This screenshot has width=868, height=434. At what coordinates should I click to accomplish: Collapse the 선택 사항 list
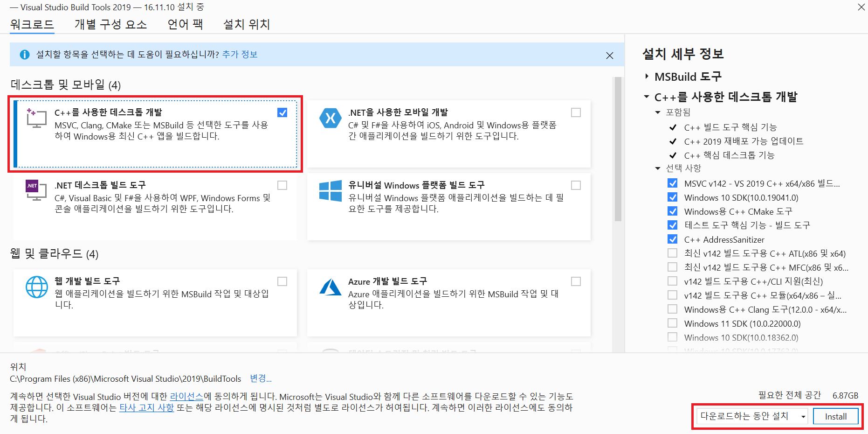pyautogui.click(x=658, y=168)
